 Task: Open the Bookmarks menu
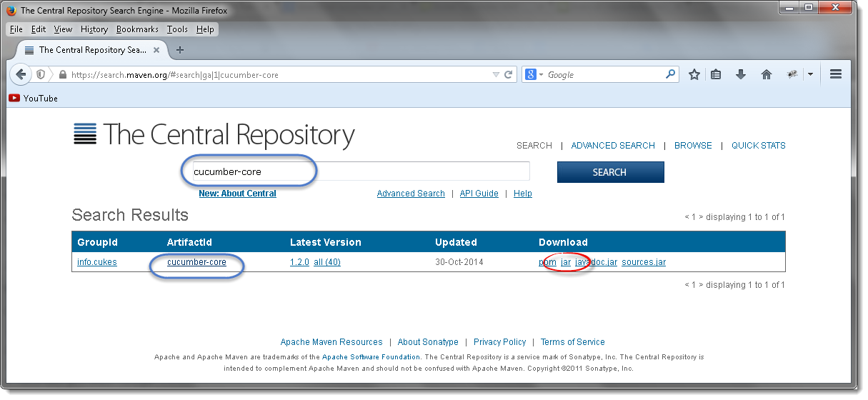click(x=137, y=29)
